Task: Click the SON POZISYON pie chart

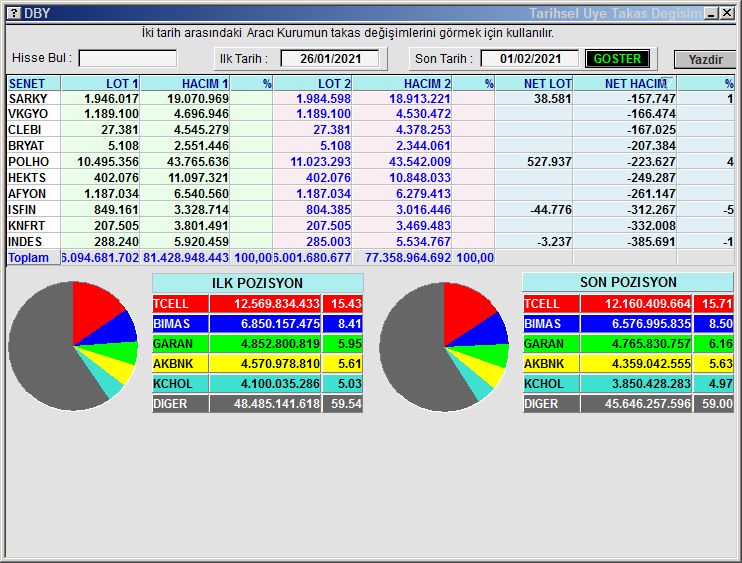Action: 443,346
